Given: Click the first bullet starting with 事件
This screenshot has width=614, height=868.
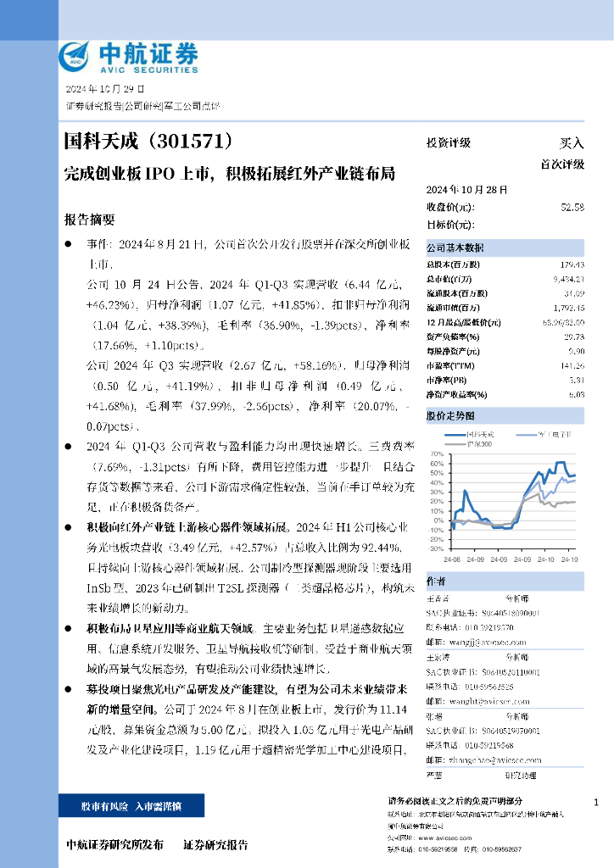Looking at the screenshot, I should [248, 254].
